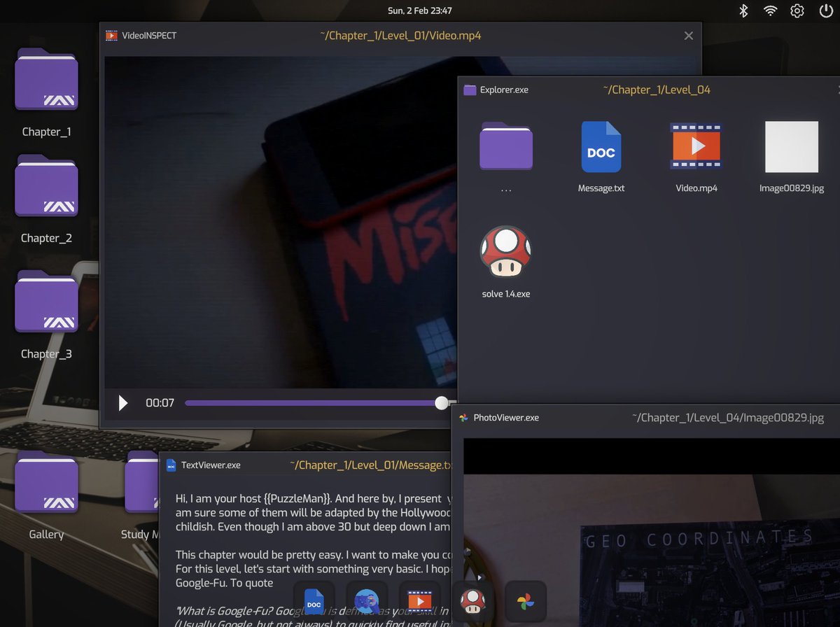Image resolution: width=840 pixels, height=627 pixels.
Task: Go to parent folder in Explorer
Action: [x=505, y=146]
